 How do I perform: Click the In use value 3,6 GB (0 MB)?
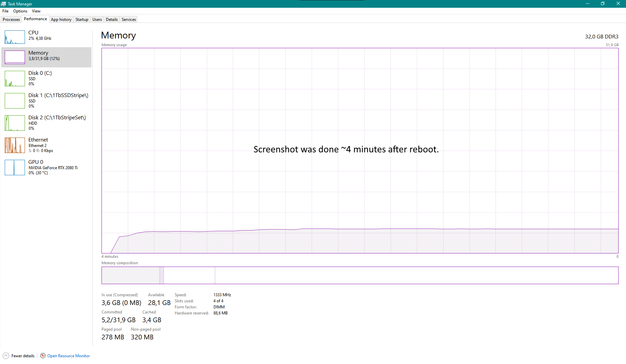click(121, 303)
